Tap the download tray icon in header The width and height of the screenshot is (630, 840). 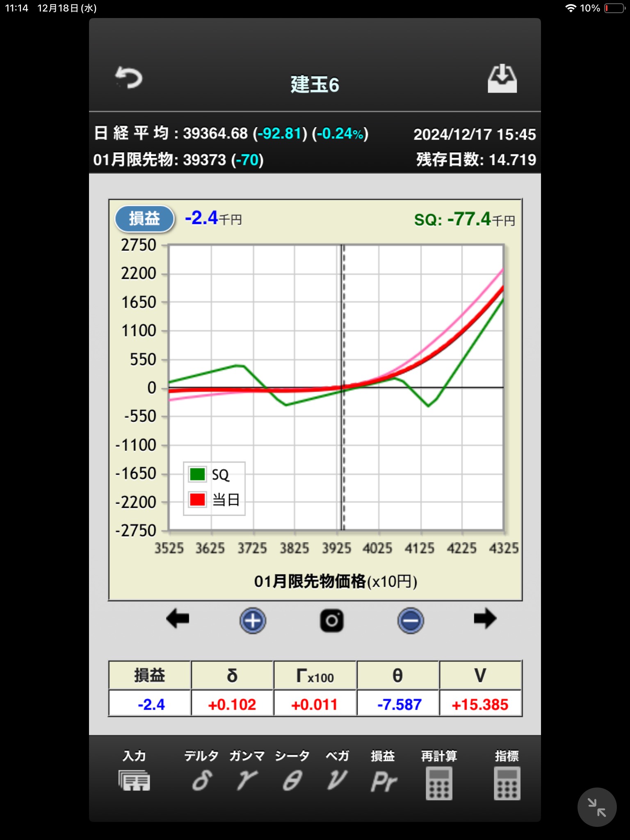[502, 78]
